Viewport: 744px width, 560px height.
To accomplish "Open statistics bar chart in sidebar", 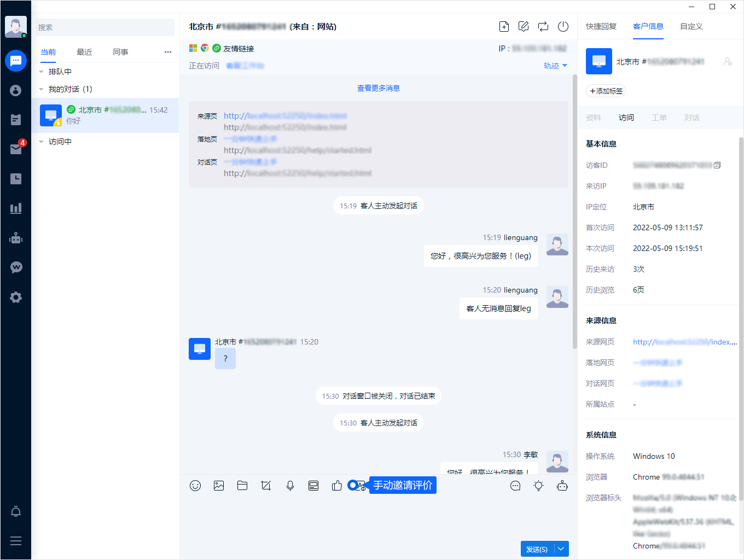I will [x=16, y=208].
